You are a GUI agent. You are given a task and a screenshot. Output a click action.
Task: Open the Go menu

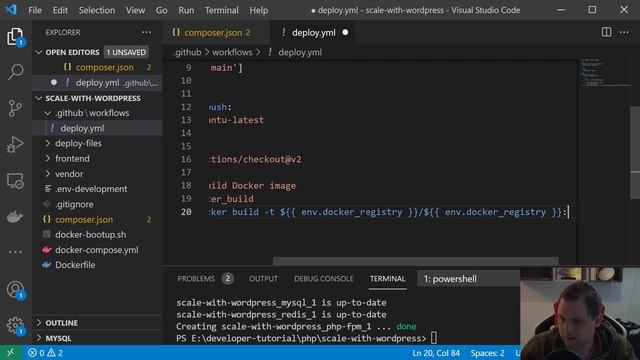[161, 10]
